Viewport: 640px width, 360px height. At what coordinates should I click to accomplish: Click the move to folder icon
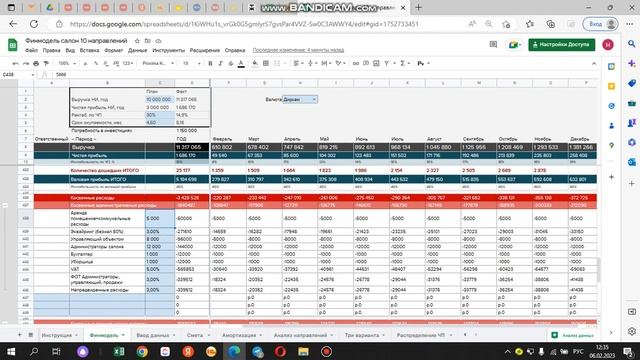tap(148, 41)
